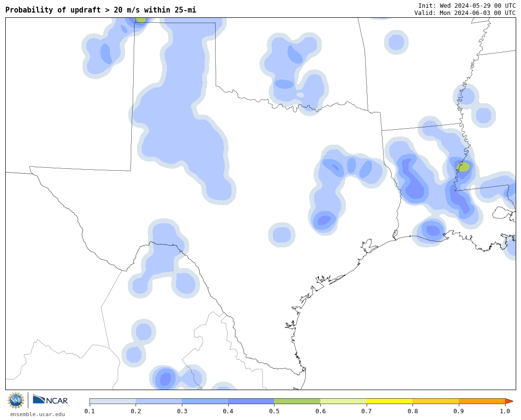The width and height of the screenshot is (521, 420).
Task: Click the 0.1–0.2 pale gray-blue colorbar segment
Action: coord(112,401)
